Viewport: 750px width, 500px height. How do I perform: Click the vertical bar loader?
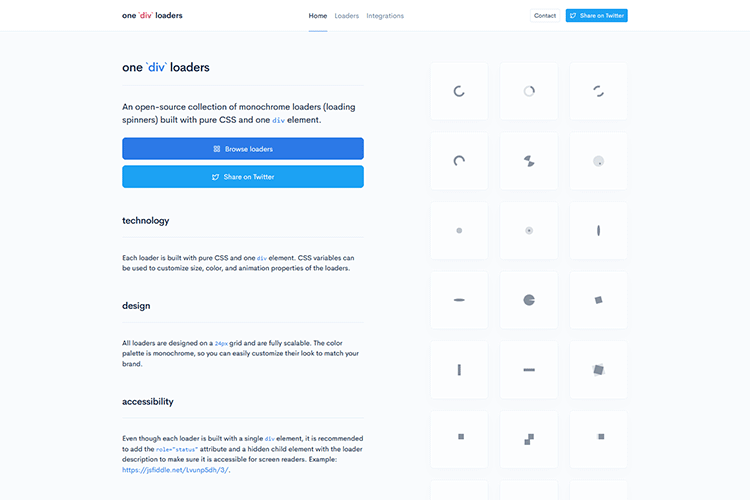coord(459,370)
